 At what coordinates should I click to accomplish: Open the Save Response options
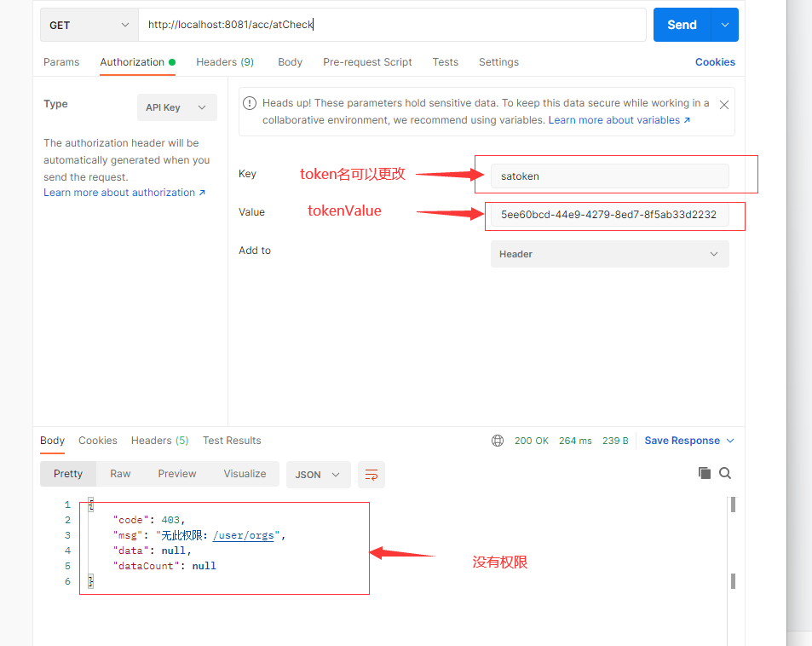coord(688,441)
